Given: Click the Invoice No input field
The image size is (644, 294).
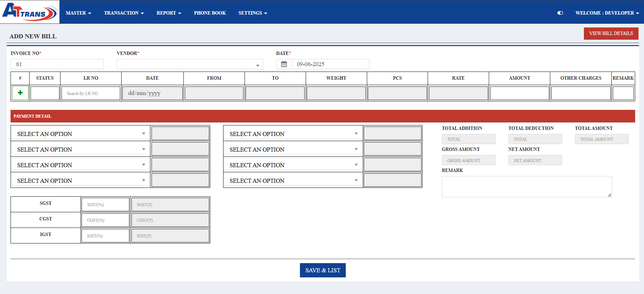Looking at the screenshot, I should 57,64.
